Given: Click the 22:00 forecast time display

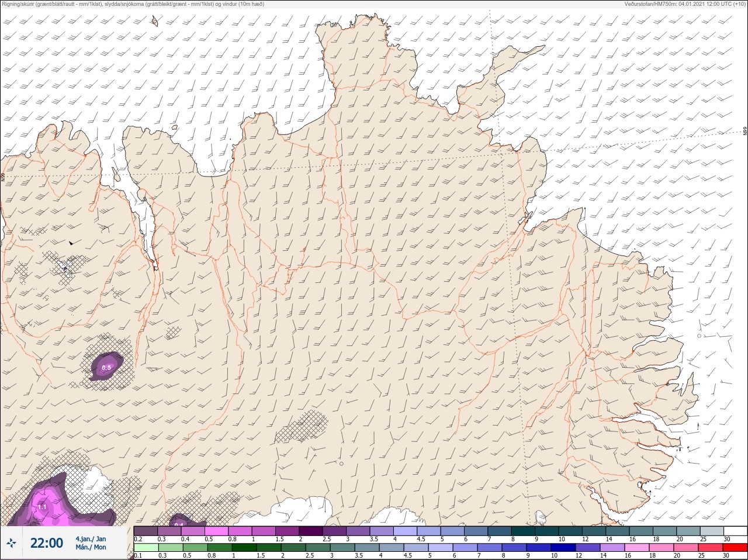Looking at the screenshot, I should pos(47,543).
